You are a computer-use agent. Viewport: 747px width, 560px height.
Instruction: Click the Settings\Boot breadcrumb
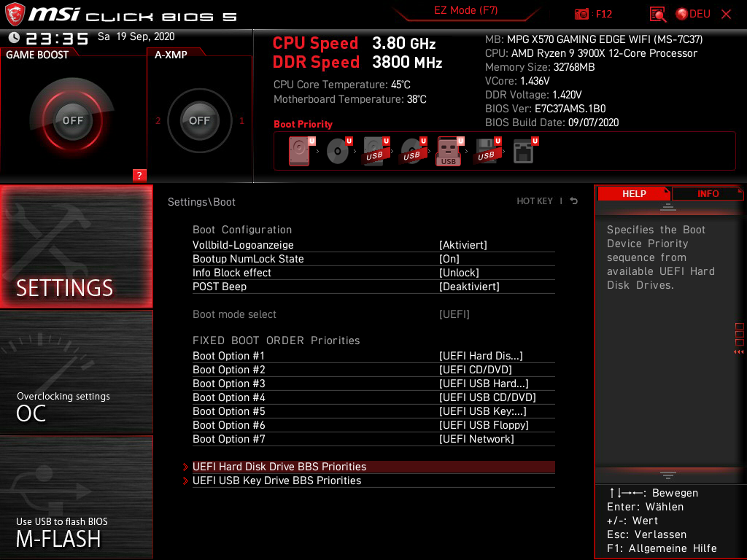click(201, 202)
